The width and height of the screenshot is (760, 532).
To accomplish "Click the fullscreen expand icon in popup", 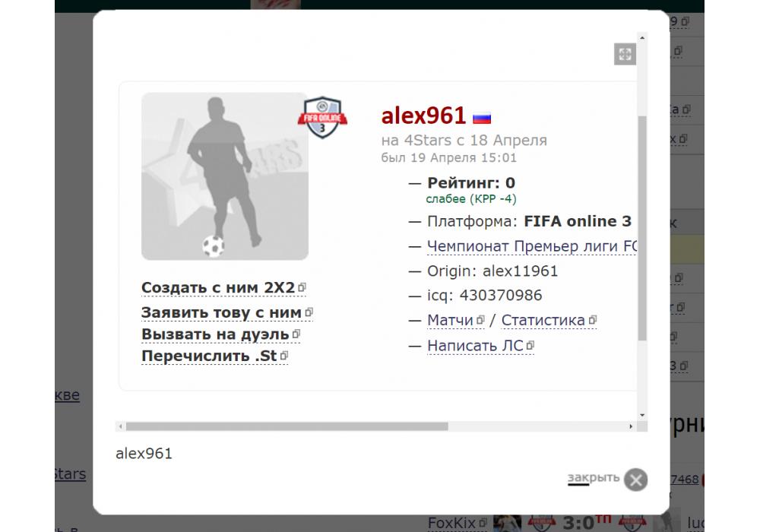I will (x=625, y=54).
